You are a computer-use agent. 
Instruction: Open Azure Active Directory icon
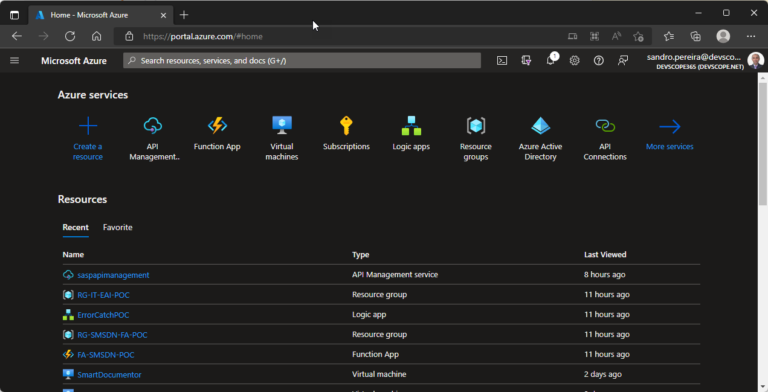pos(540,126)
